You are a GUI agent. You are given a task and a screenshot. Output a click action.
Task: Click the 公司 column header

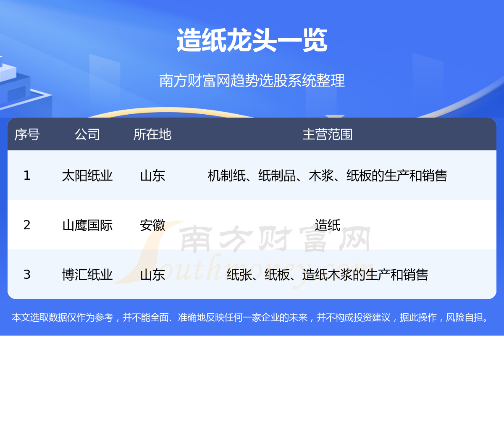point(87,134)
